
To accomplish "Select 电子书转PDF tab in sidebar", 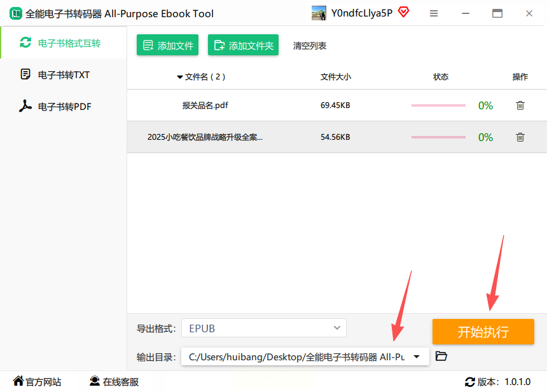I will [64, 106].
